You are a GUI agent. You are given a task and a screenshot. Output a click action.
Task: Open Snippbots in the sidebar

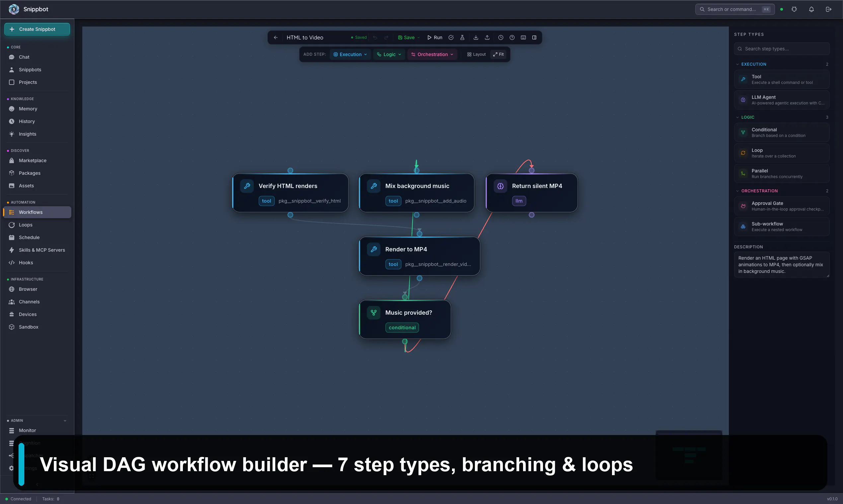(37, 70)
